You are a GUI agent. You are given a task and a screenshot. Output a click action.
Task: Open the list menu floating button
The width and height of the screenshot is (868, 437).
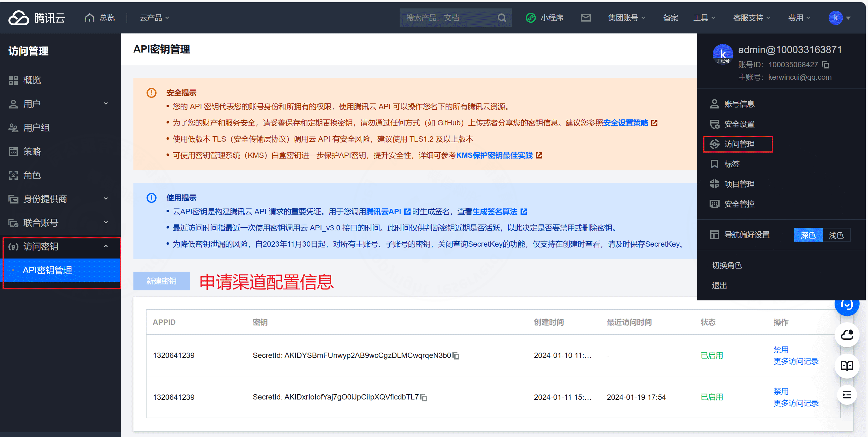pyautogui.click(x=846, y=395)
